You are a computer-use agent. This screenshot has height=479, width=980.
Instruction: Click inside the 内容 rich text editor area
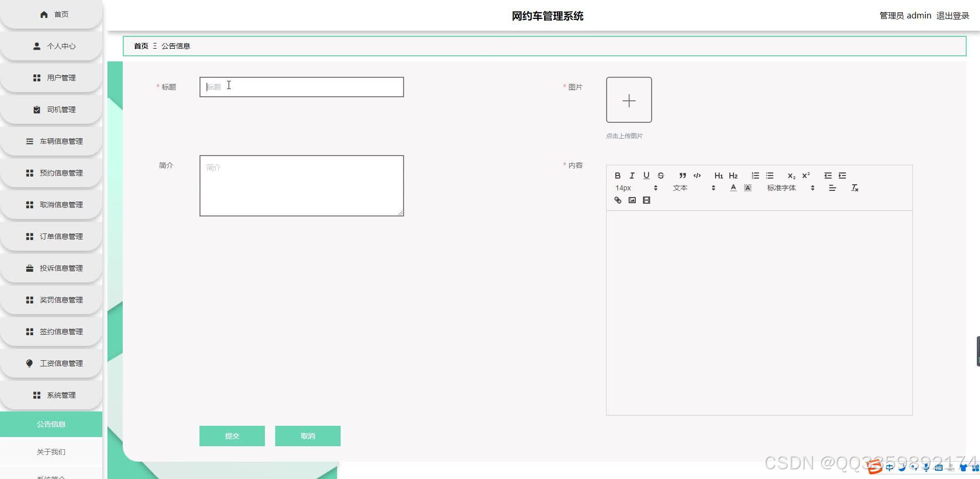point(760,313)
